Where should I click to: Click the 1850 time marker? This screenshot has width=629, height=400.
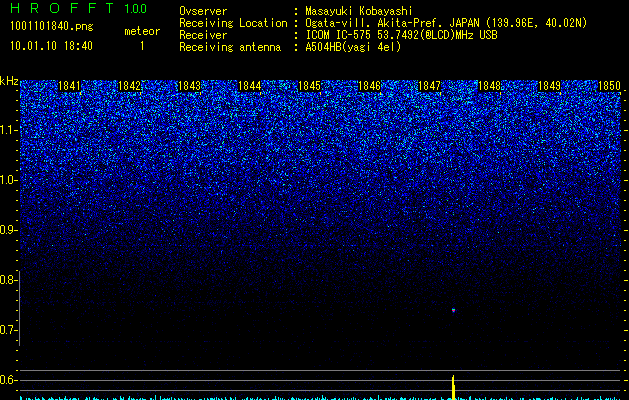pyautogui.click(x=609, y=86)
